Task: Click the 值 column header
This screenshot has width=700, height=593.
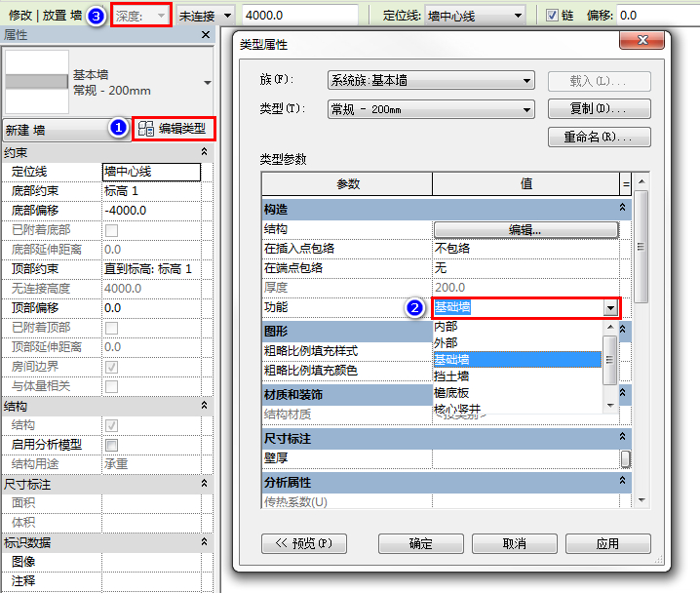Action: pyautogui.click(x=525, y=184)
